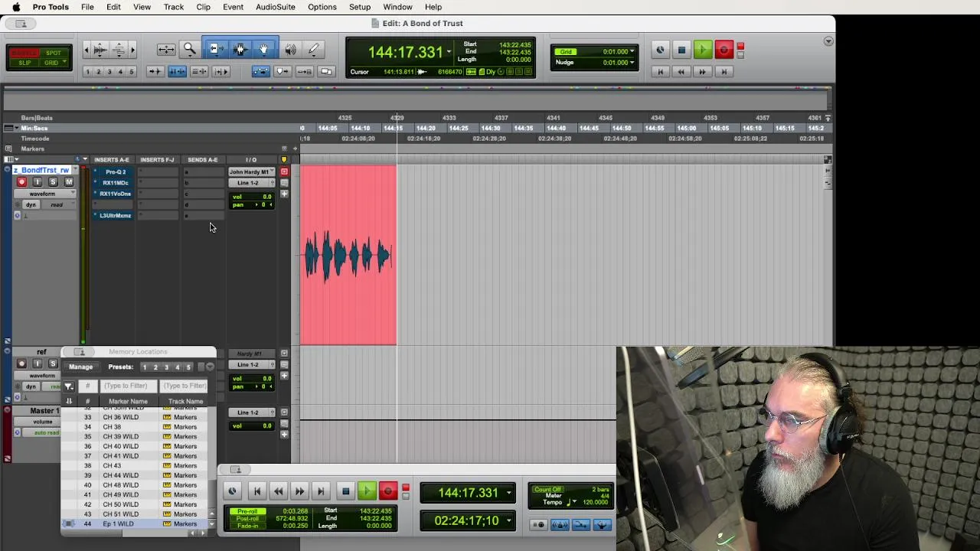Open main counter format dropdown in Transport window

[508, 493]
